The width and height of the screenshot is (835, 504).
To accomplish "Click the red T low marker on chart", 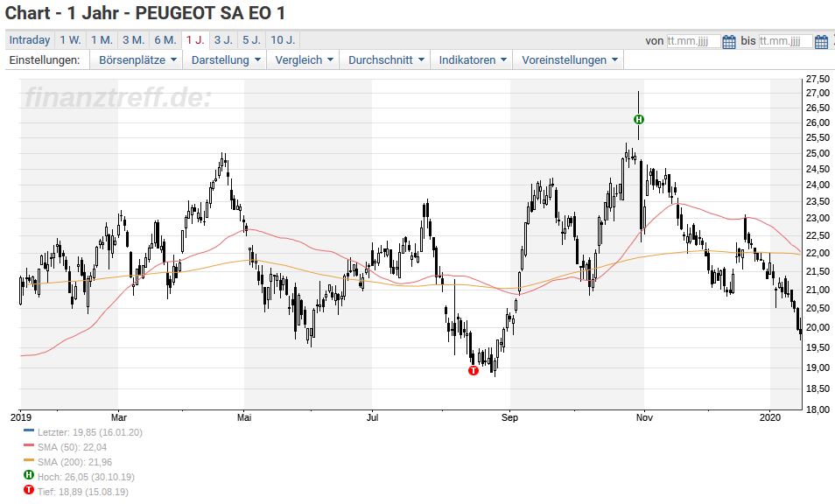I will click(x=473, y=370).
